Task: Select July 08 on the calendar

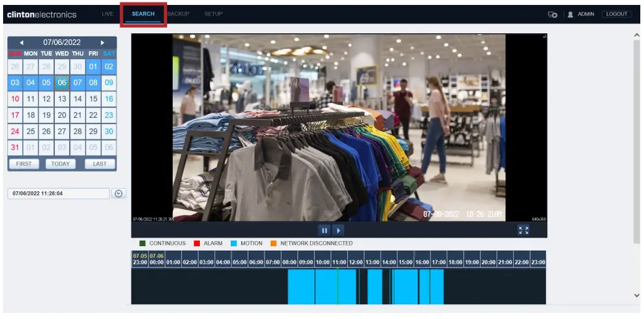Action: click(93, 83)
